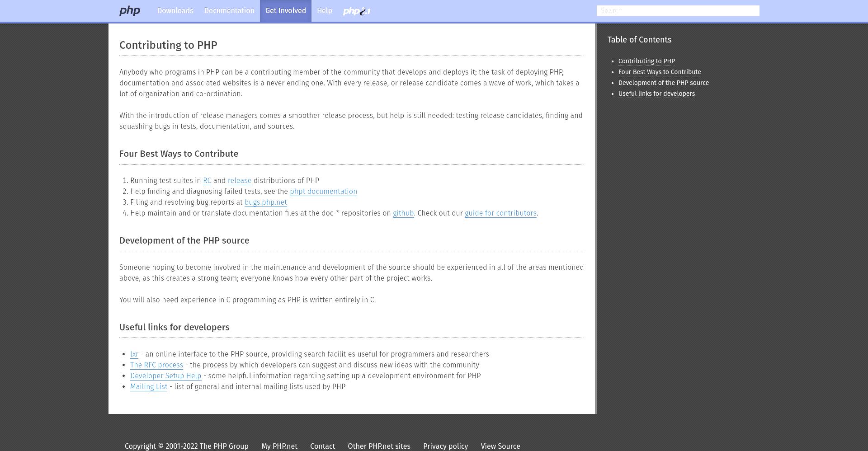Click the Table of Contents heading

coord(639,40)
